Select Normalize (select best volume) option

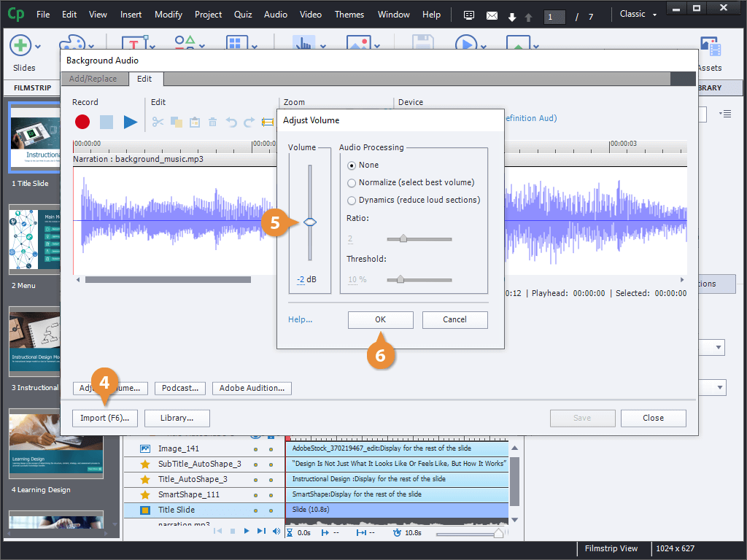coord(352,183)
